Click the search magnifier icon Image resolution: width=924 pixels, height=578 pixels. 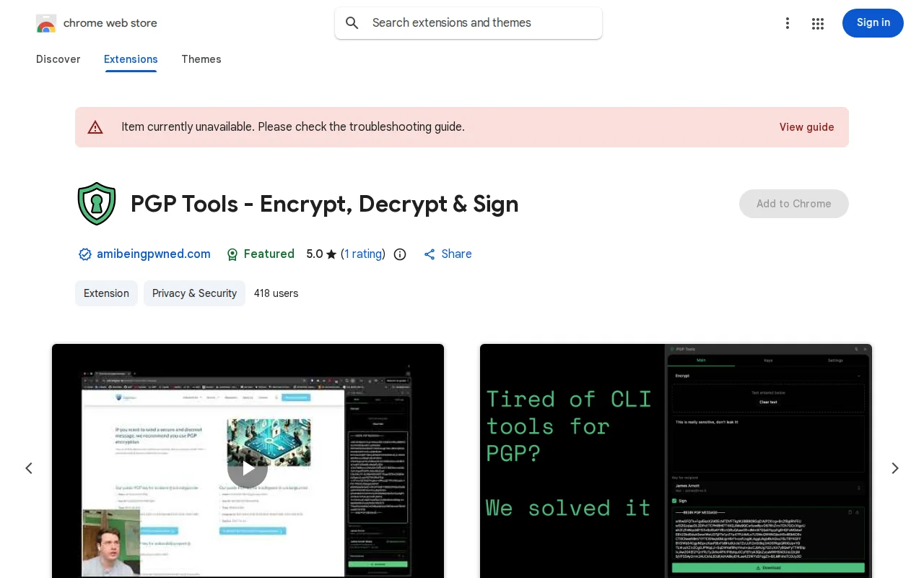352,23
